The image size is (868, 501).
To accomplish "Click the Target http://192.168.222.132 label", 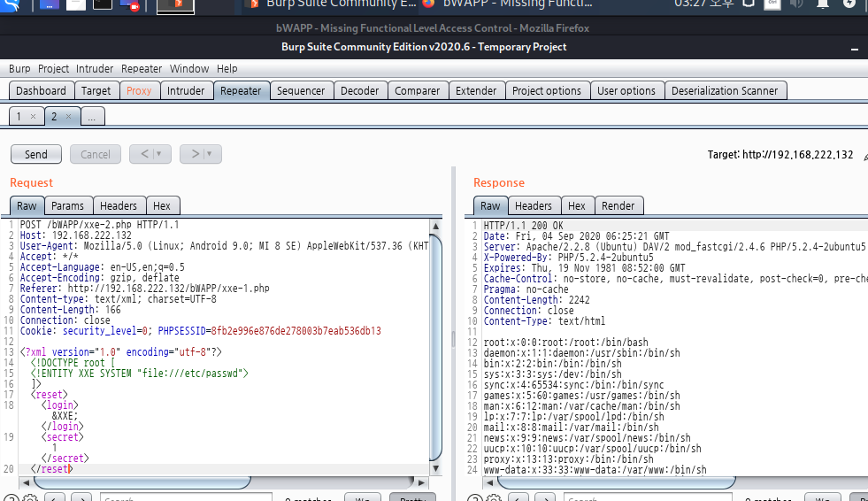I will (x=780, y=155).
